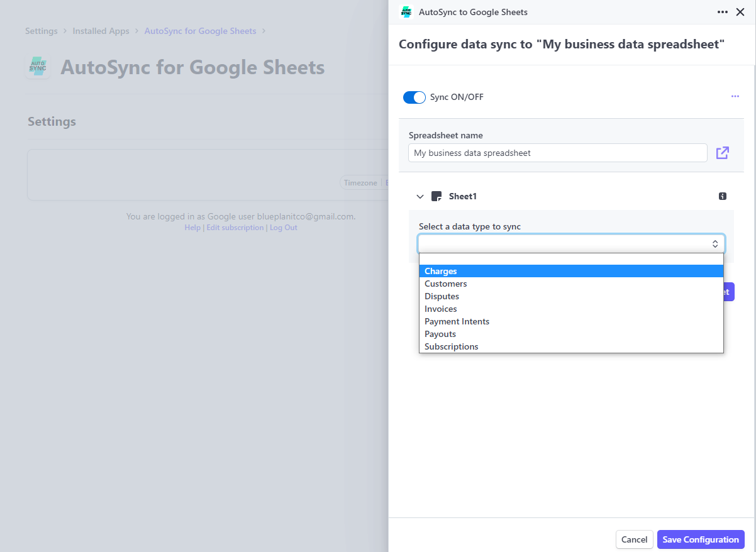Select Subscriptions from the data type list
This screenshot has height=552, width=756.
click(x=571, y=346)
